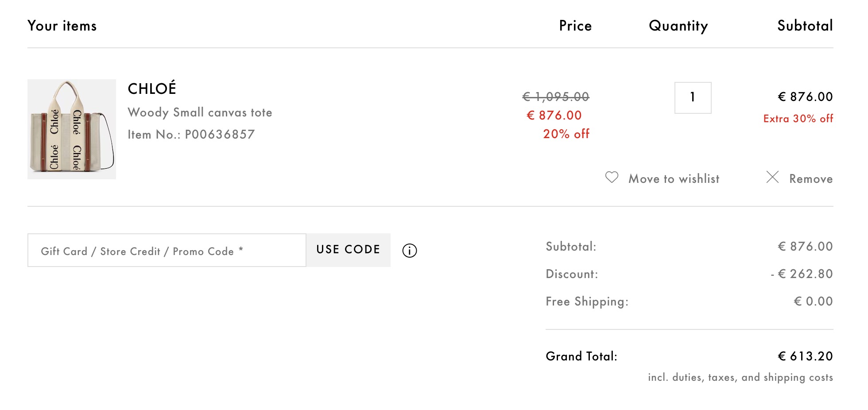Screen dimensions: 868x410
Task: Click the heart icon beside Move to wishlist
Action: [612, 178]
